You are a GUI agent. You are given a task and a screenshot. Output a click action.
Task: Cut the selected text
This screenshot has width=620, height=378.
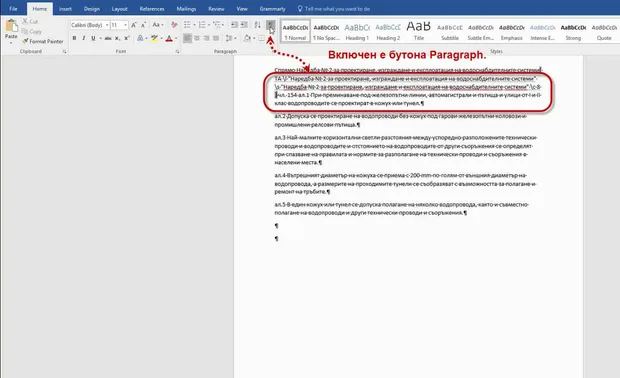pos(30,21)
